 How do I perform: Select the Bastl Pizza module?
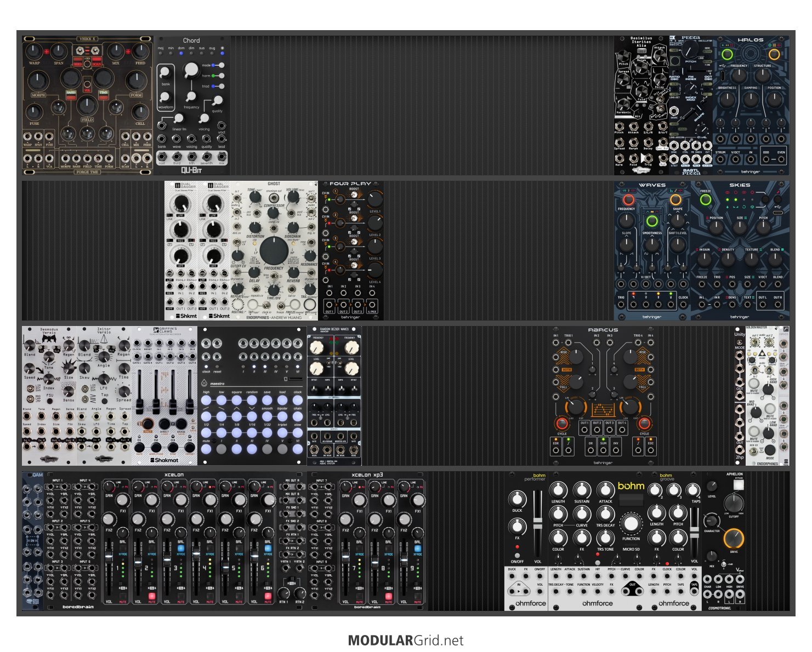(x=690, y=105)
